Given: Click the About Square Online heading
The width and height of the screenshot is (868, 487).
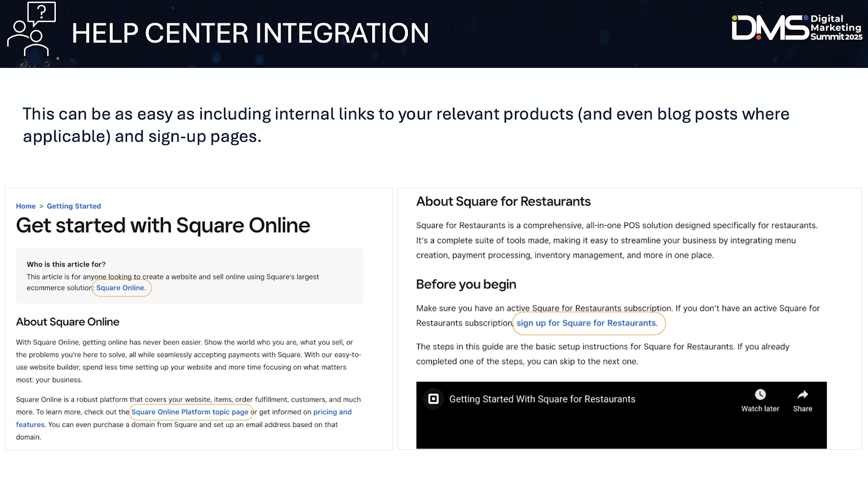Looking at the screenshot, I should pyautogui.click(x=68, y=322).
